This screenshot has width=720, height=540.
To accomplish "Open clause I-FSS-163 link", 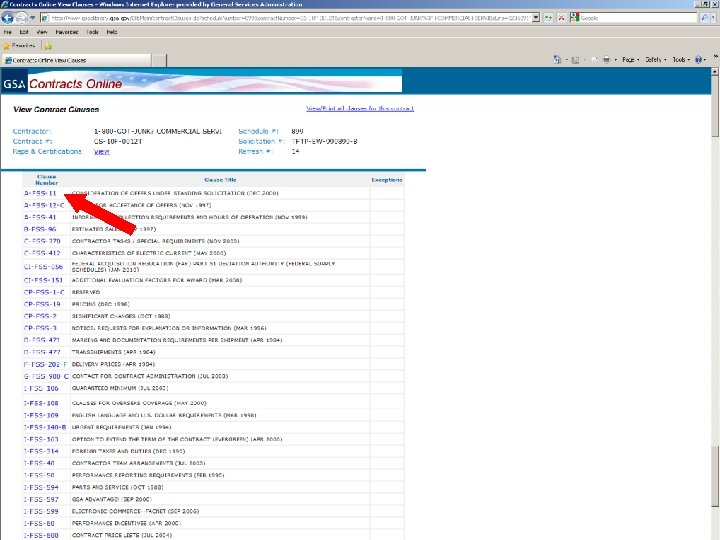I will point(41,439).
